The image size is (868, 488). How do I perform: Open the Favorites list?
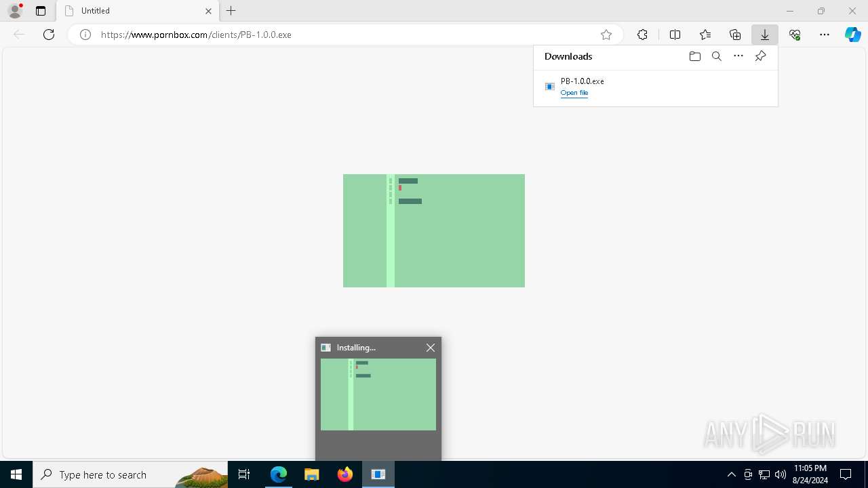coord(705,35)
